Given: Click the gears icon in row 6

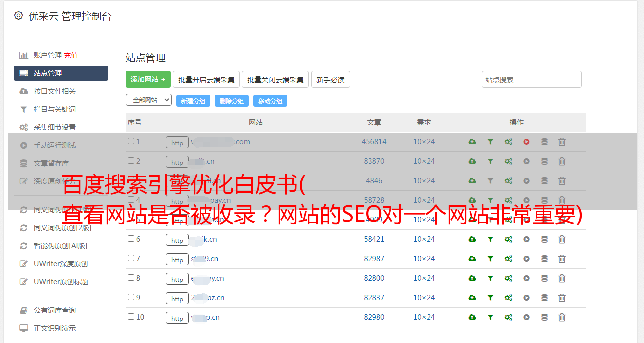Looking at the screenshot, I should point(508,239).
